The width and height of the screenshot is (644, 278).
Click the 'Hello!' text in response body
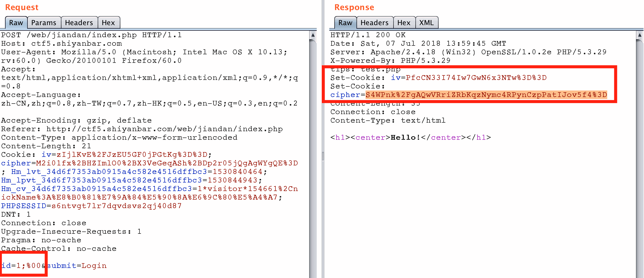[x=406, y=137]
